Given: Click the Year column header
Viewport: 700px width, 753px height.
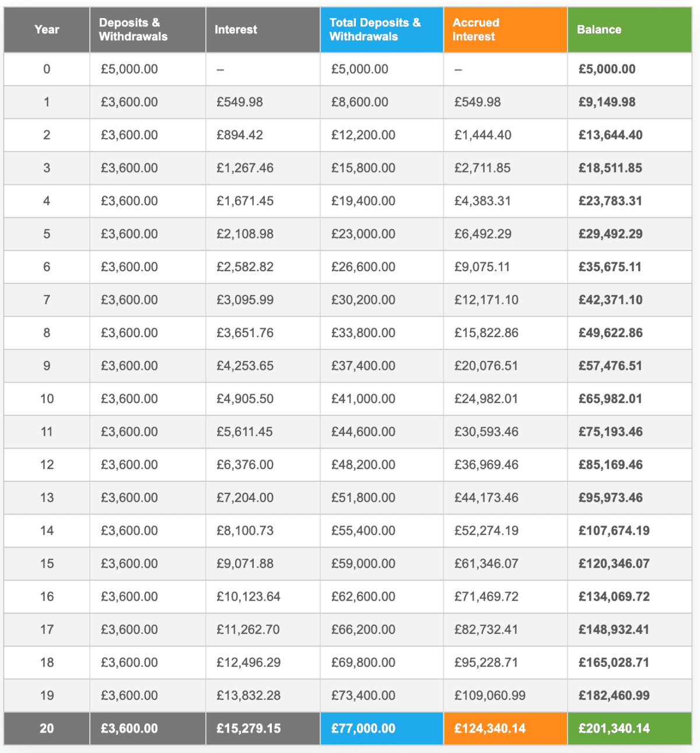Looking at the screenshot, I should tap(47, 30).
